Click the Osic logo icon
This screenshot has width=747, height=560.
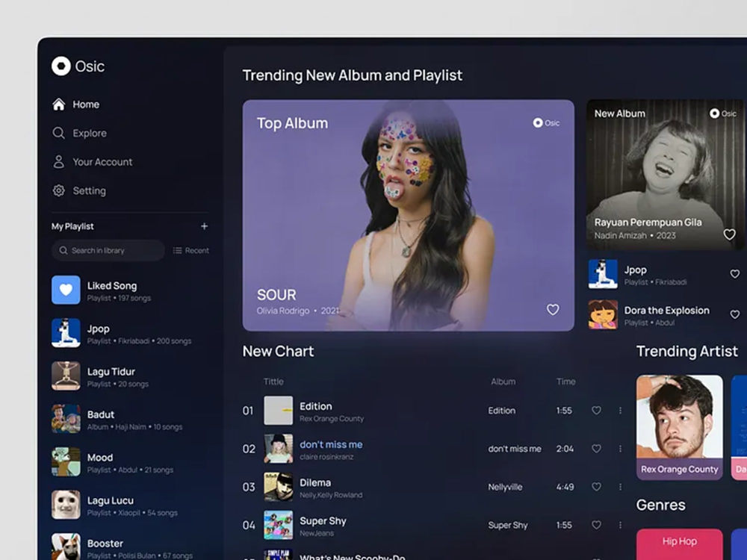pos(61,66)
